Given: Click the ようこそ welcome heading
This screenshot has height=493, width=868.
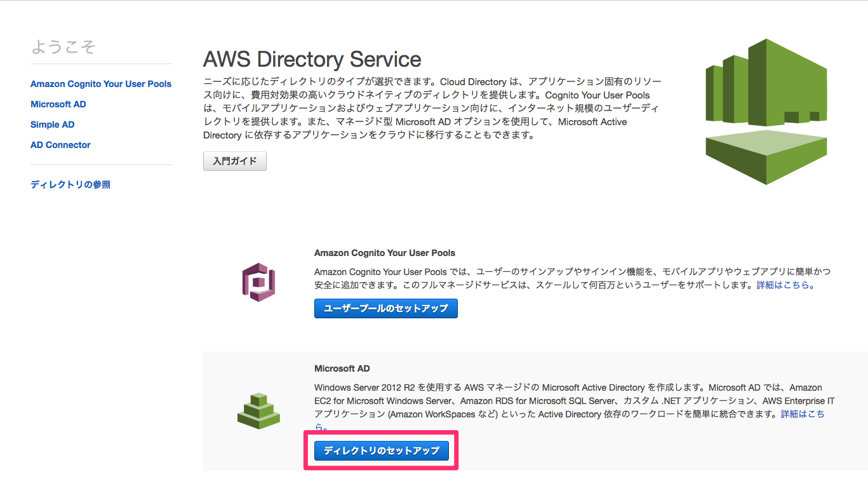Looking at the screenshot, I should (x=64, y=46).
